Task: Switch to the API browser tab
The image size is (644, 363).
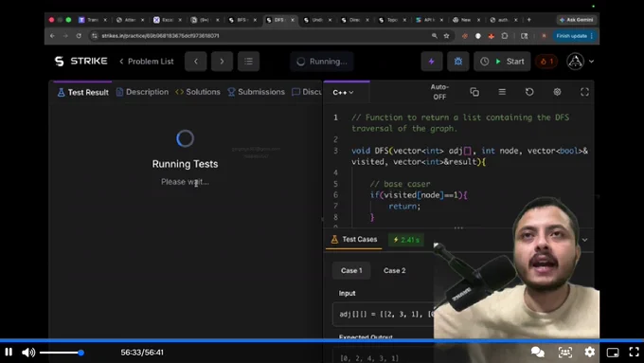Action: click(x=429, y=20)
